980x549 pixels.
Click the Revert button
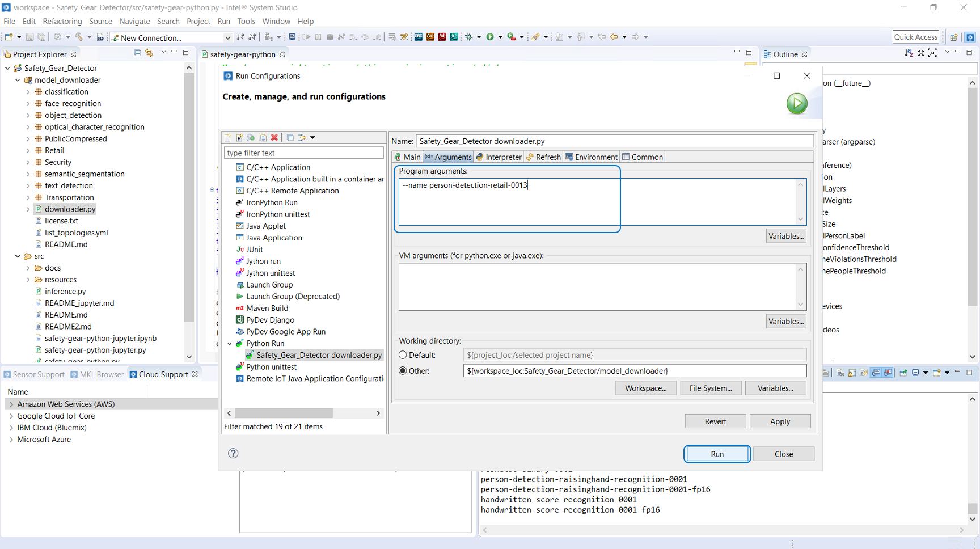click(715, 421)
